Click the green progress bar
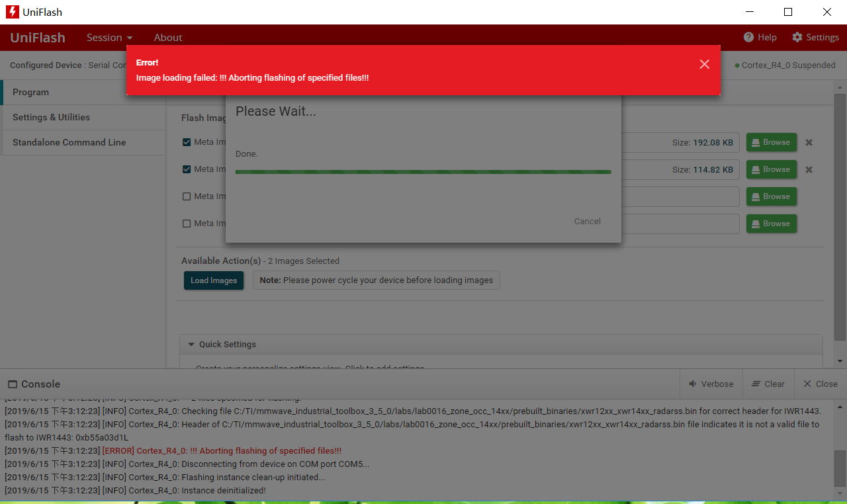 (x=423, y=172)
